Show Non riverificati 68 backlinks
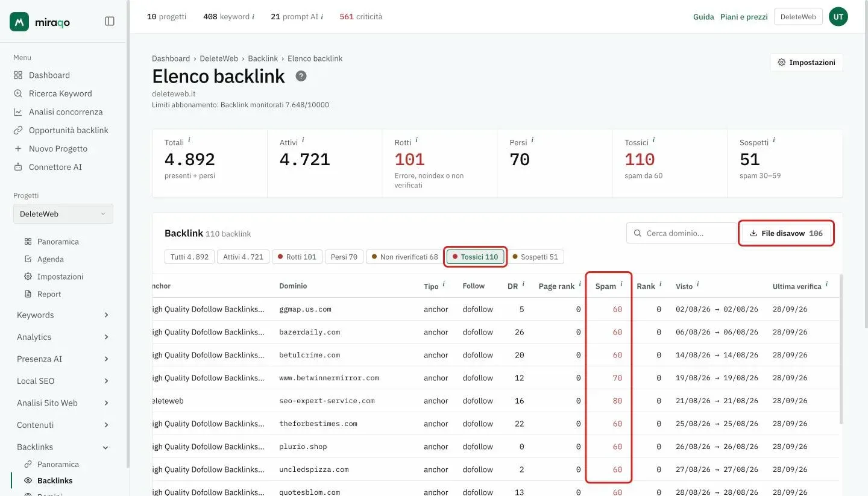This screenshot has width=868, height=496. click(x=404, y=257)
